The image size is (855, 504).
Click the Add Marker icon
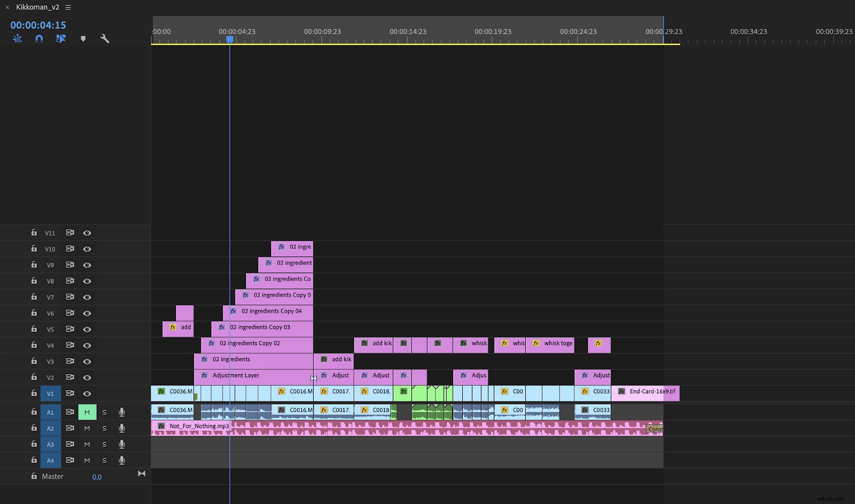pos(83,38)
